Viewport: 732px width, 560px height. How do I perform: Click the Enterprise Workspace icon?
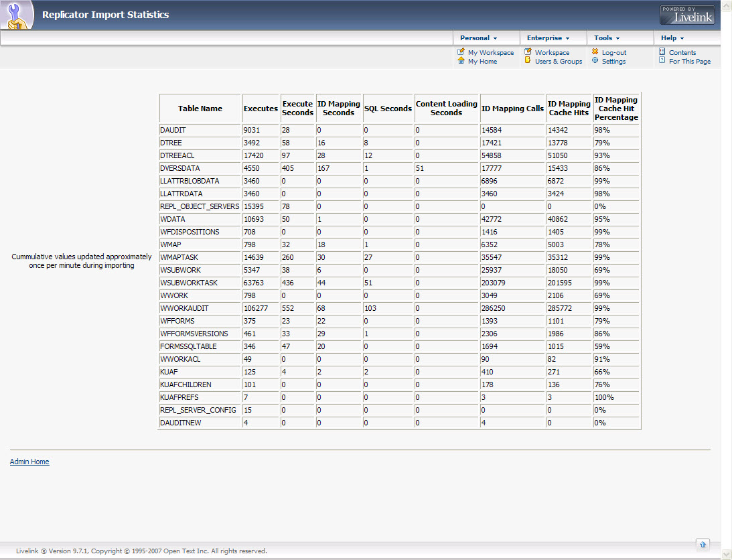coord(528,52)
